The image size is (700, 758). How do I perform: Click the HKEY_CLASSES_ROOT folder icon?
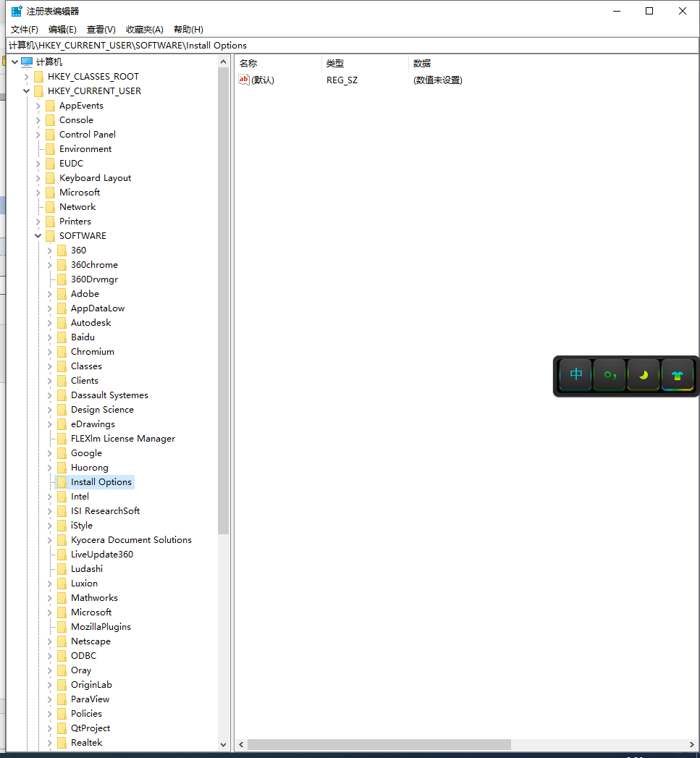point(38,77)
